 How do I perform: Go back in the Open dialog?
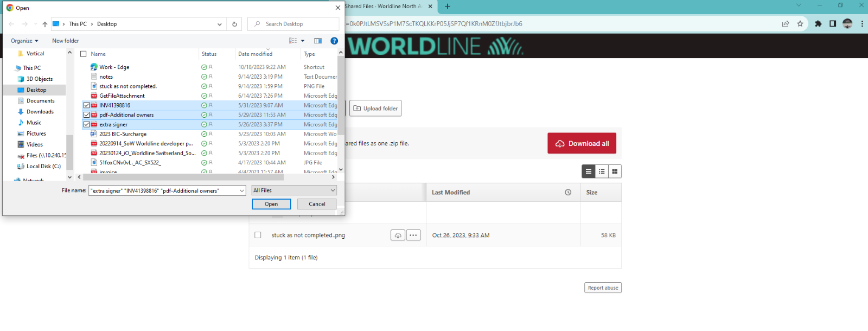tap(11, 24)
